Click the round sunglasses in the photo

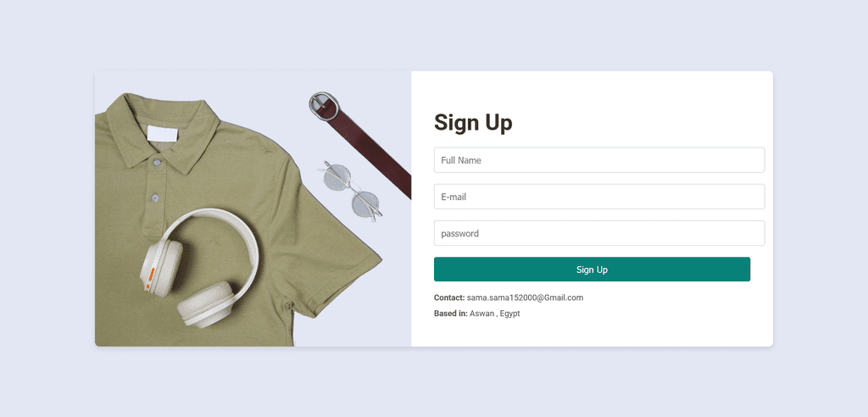tap(352, 191)
